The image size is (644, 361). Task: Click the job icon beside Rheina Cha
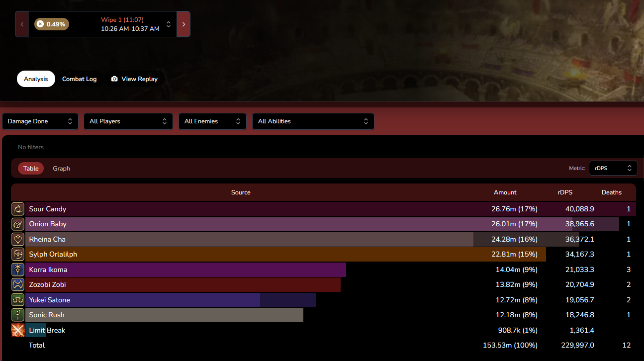[18, 239]
